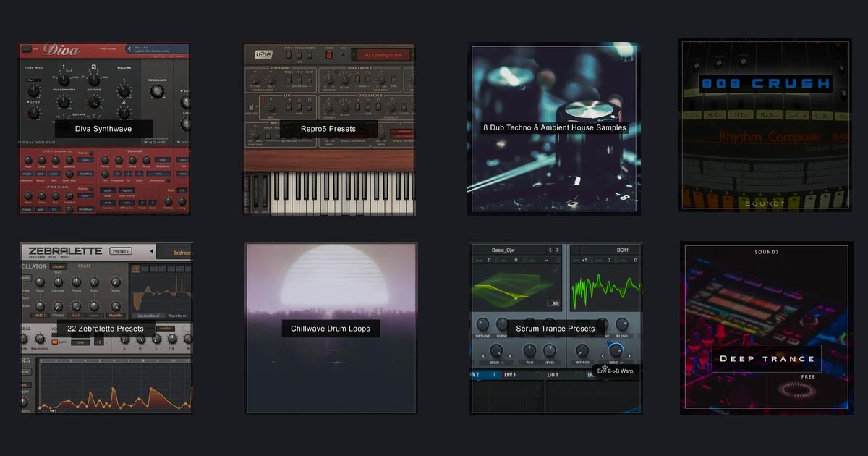Click the next preset arrow beside Basic_Cjw
This screenshot has width=868, height=456.
click(x=560, y=250)
